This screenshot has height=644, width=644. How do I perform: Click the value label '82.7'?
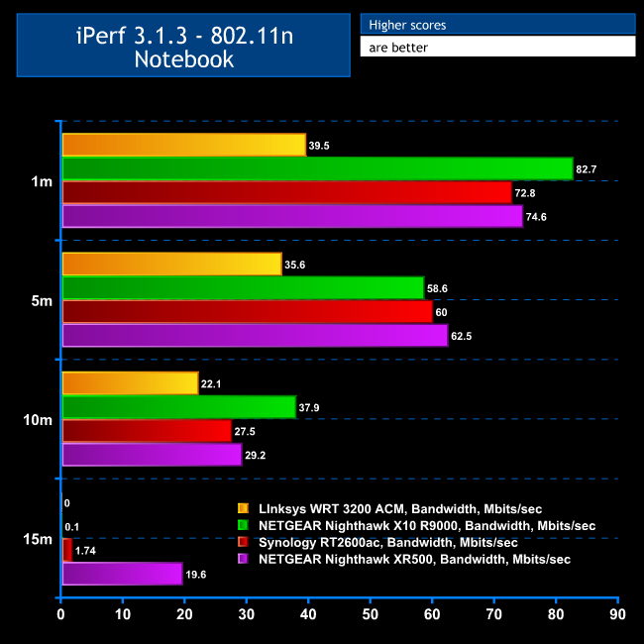pyautogui.click(x=587, y=169)
